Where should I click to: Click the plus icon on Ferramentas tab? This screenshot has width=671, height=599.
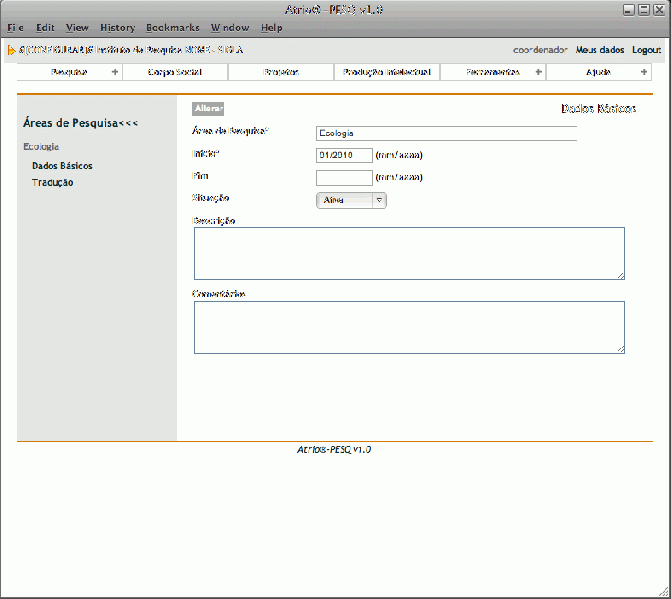pos(539,72)
